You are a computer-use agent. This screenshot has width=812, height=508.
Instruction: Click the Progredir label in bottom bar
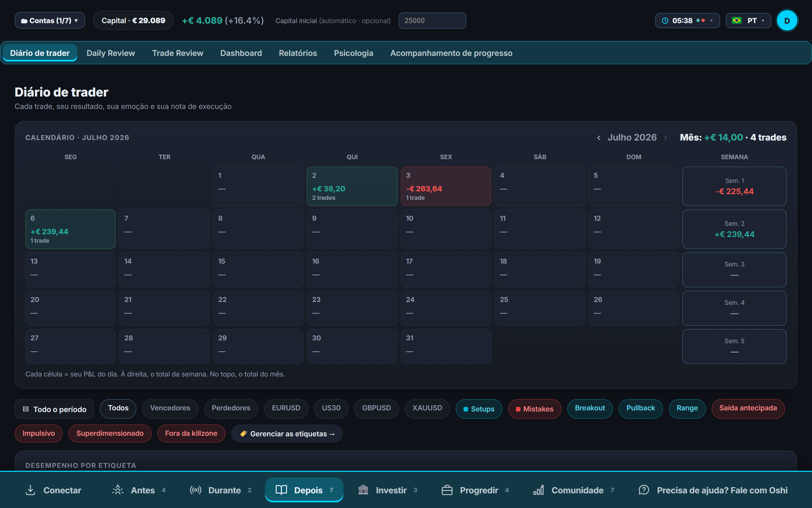[479, 490]
